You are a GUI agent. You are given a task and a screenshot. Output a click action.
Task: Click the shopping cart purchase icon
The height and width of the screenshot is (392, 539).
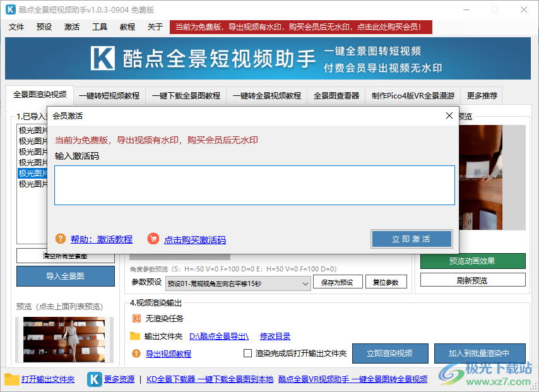point(153,239)
